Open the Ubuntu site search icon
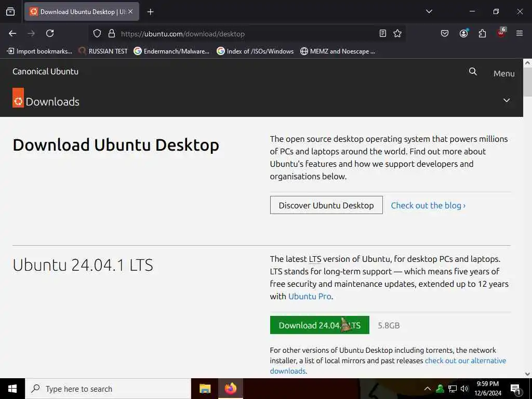This screenshot has height=399, width=532. (x=473, y=71)
